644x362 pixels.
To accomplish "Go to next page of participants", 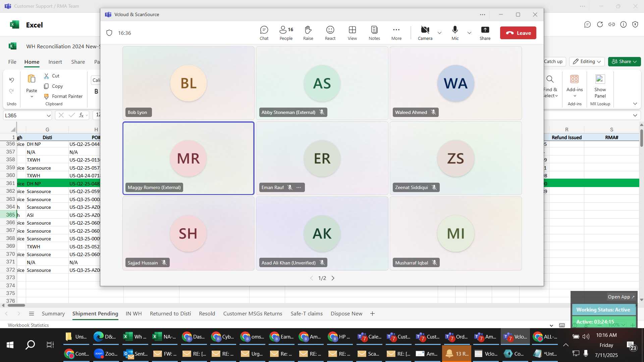I will [x=333, y=278].
